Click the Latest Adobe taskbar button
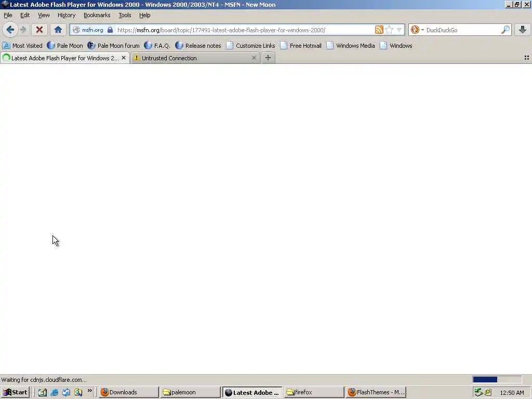Viewport: 532px width, 399px height. point(252,392)
